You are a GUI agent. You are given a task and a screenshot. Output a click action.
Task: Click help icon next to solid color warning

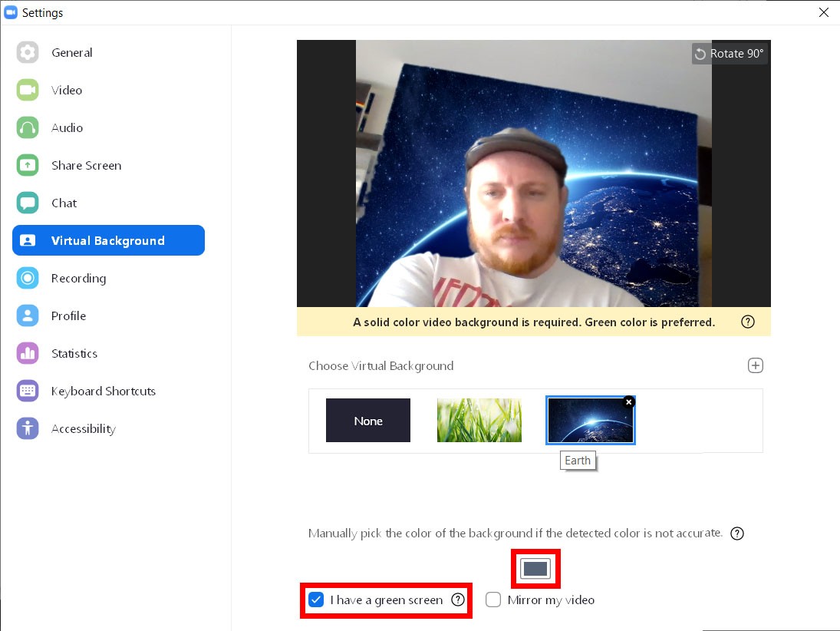(x=747, y=322)
